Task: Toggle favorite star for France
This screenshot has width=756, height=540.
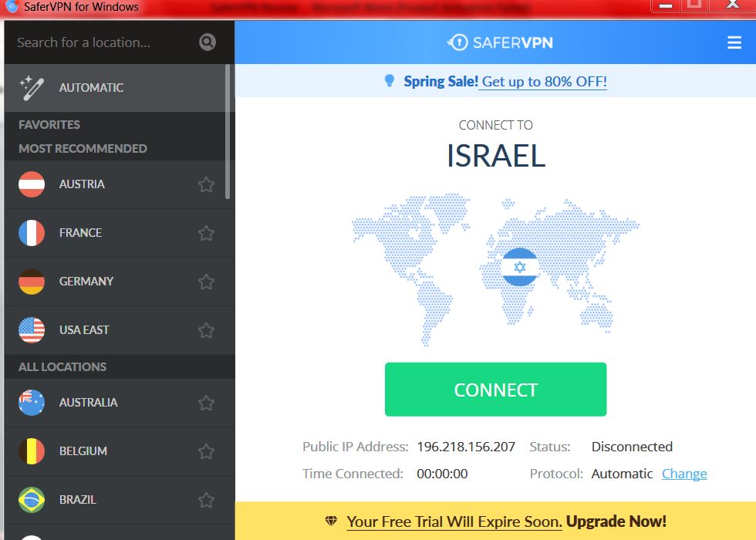Action: point(207,233)
